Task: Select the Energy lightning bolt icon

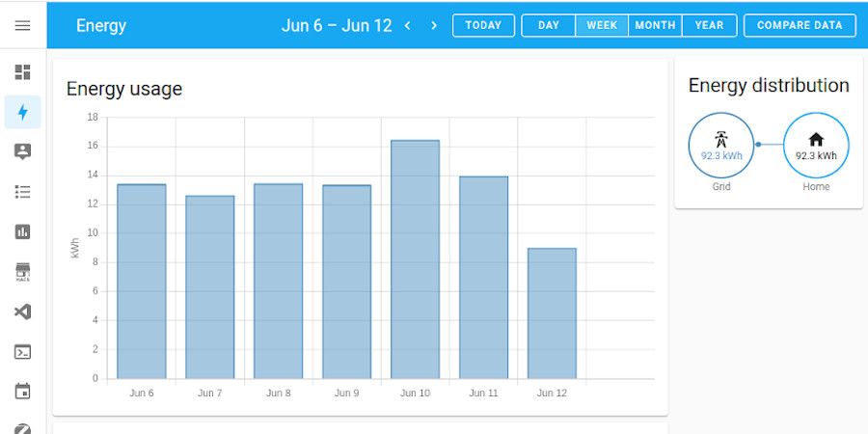Action: [x=22, y=112]
